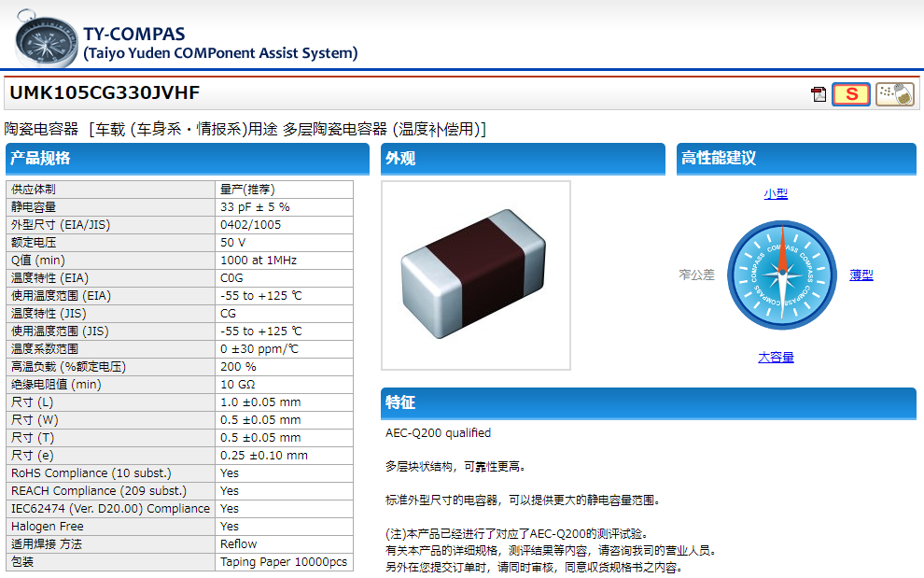Select the 特征 panel header
Viewport: 924px width, 578px height.
pyautogui.click(x=648, y=402)
